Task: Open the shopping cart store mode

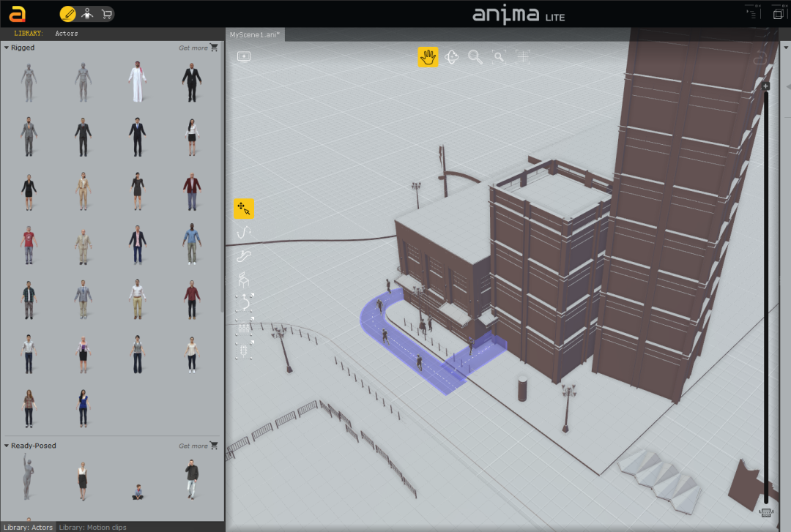Action: click(x=106, y=14)
